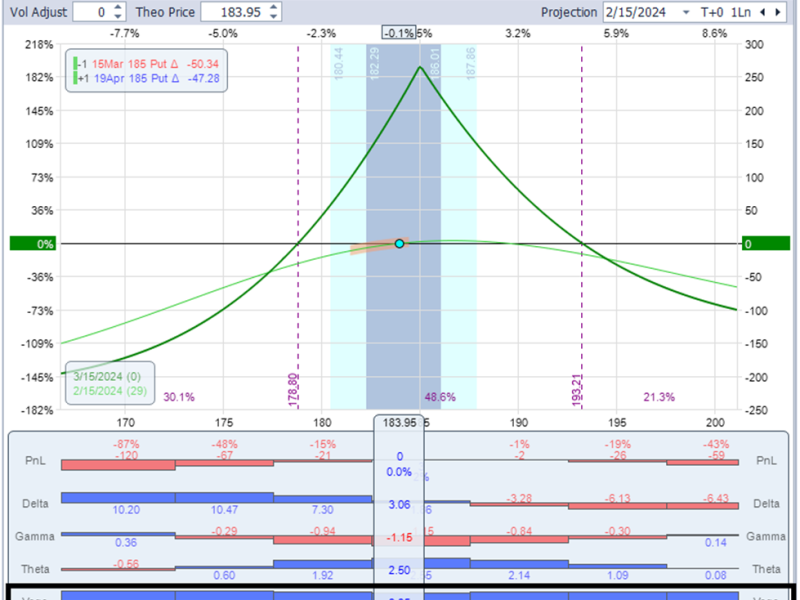Open the Projection date dropdown arrow
800x600 pixels.
click(x=686, y=12)
